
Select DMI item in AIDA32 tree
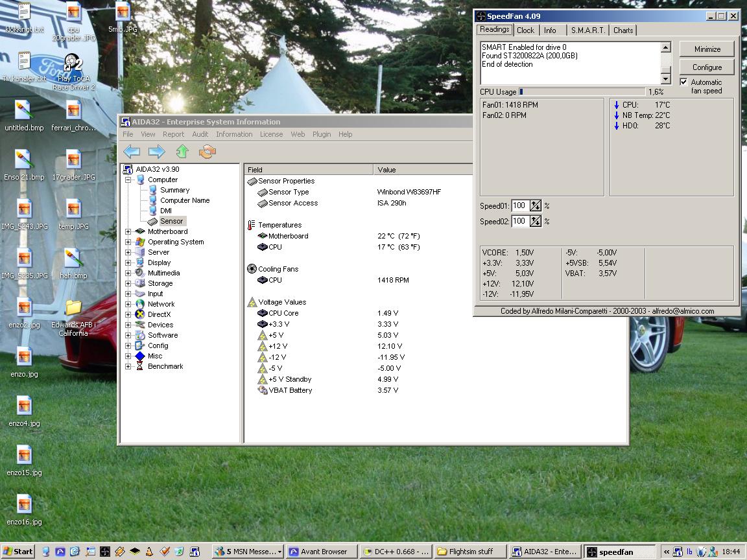tap(166, 211)
